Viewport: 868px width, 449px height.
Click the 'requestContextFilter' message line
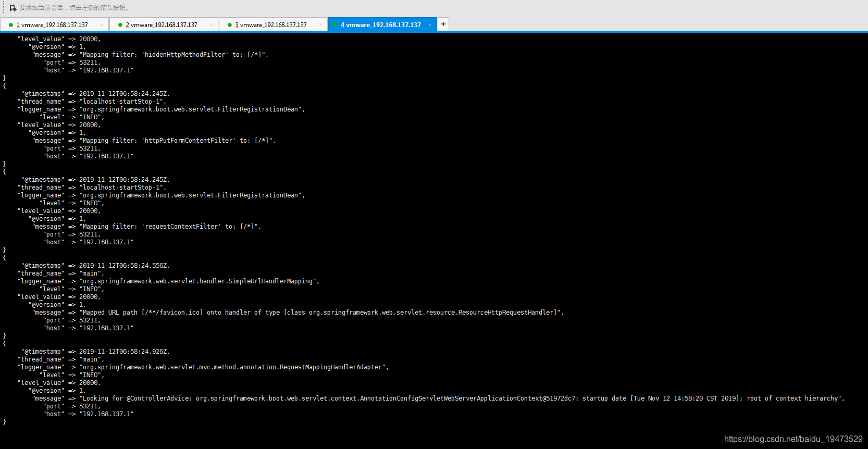click(147, 227)
